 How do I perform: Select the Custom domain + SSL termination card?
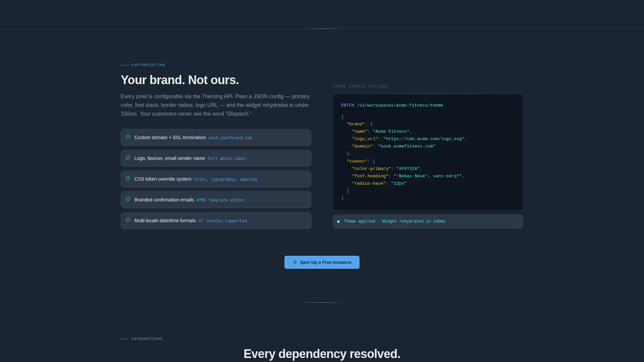216,137
